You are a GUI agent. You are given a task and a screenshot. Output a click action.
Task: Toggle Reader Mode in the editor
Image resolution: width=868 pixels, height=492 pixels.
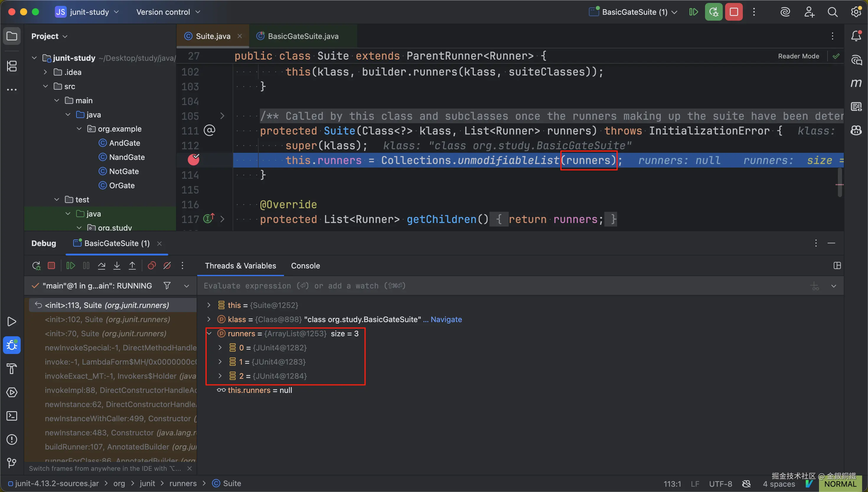[x=798, y=56]
